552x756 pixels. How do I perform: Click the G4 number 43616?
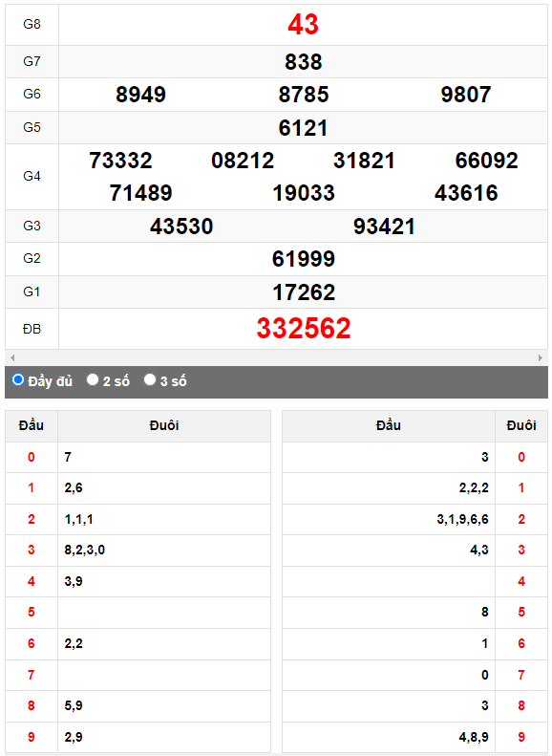(x=466, y=193)
